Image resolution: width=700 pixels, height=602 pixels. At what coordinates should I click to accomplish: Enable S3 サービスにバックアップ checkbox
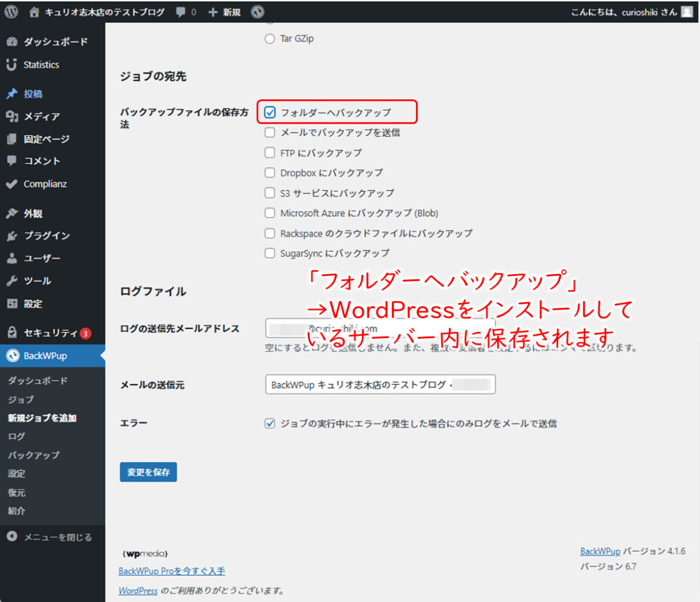pos(269,193)
